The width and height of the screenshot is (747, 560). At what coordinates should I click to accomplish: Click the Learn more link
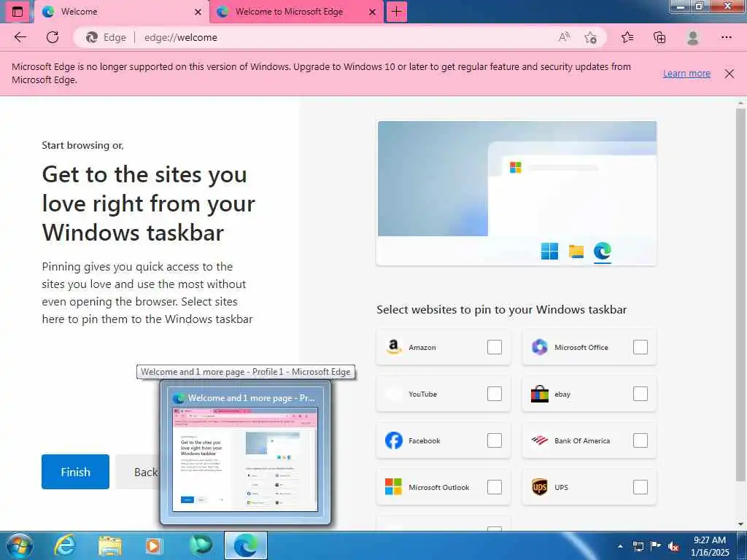686,74
